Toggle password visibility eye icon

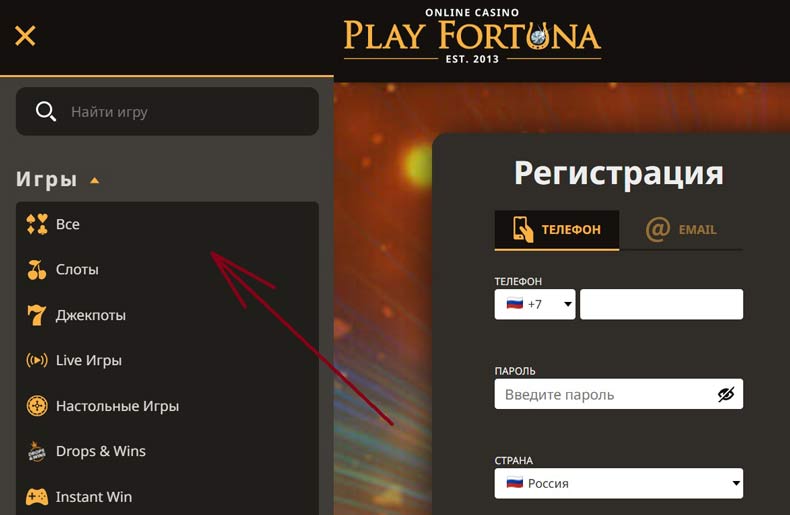[726, 394]
